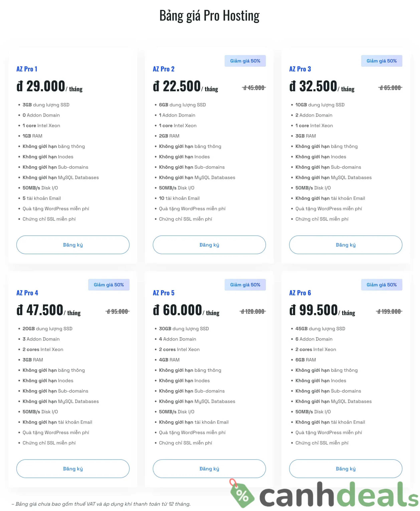Click the AZ Pro 5 heading
Screen dimensions: 420x511
(x=164, y=293)
